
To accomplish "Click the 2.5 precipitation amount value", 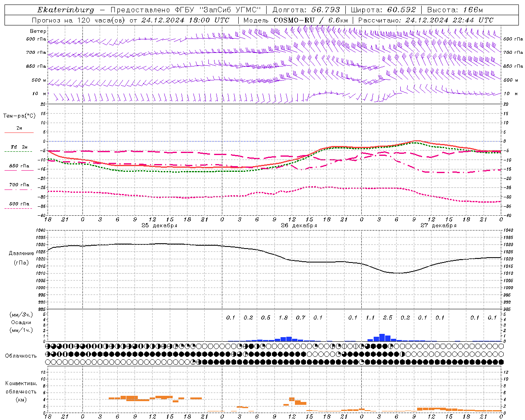I will pos(388,318).
